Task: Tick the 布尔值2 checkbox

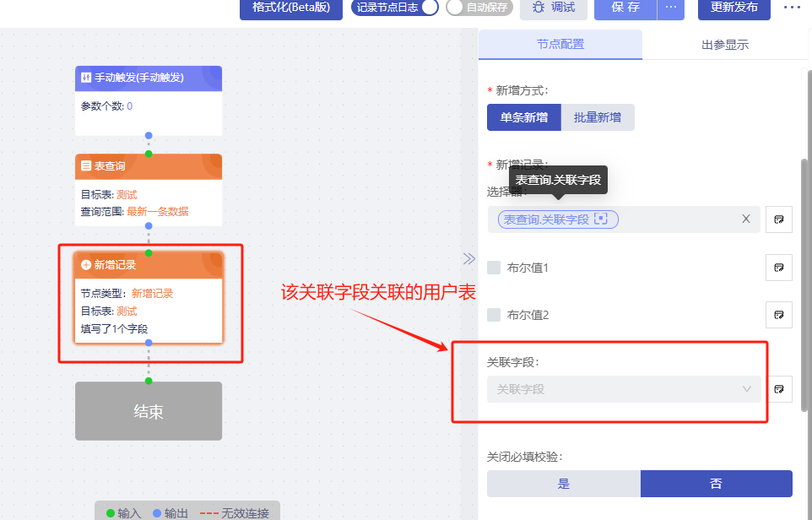Action: tap(494, 315)
